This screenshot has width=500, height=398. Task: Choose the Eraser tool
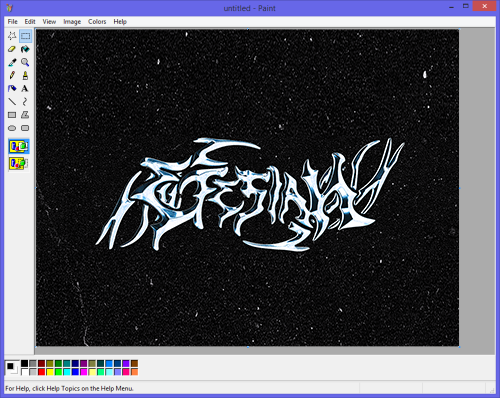[12, 49]
